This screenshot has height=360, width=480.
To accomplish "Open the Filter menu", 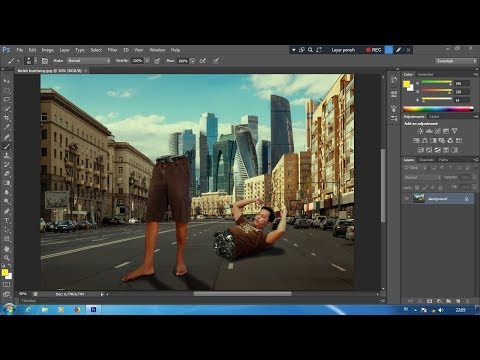I will pyautogui.click(x=112, y=50).
